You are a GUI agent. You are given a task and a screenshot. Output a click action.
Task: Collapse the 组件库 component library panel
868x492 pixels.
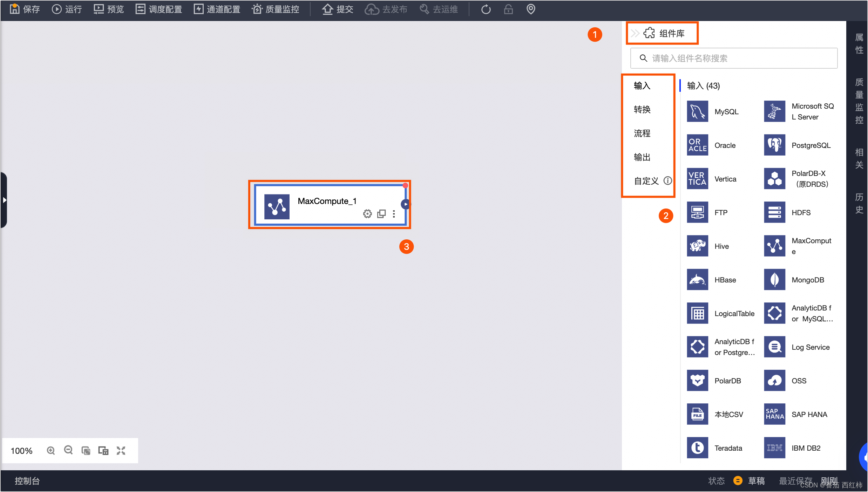pyautogui.click(x=635, y=33)
